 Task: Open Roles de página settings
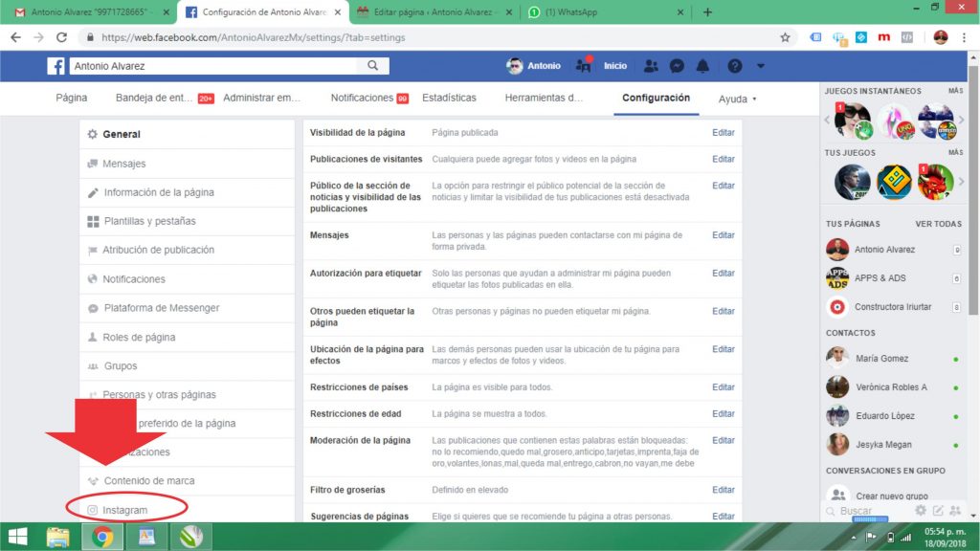(x=187, y=338)
